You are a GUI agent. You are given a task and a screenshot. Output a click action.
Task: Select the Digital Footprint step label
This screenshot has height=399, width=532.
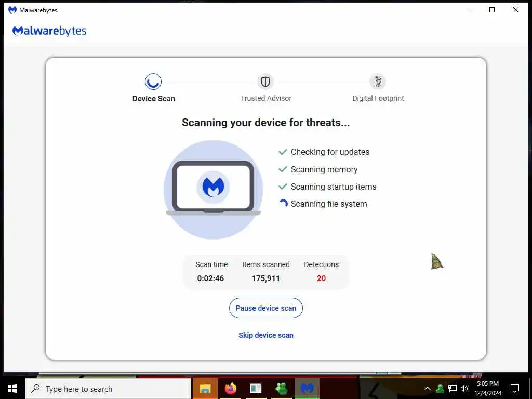378,98
